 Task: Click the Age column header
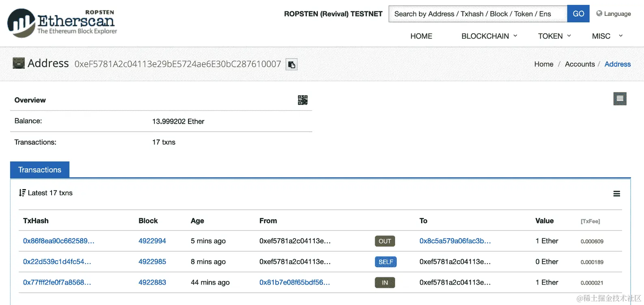(x=197, y=221)
